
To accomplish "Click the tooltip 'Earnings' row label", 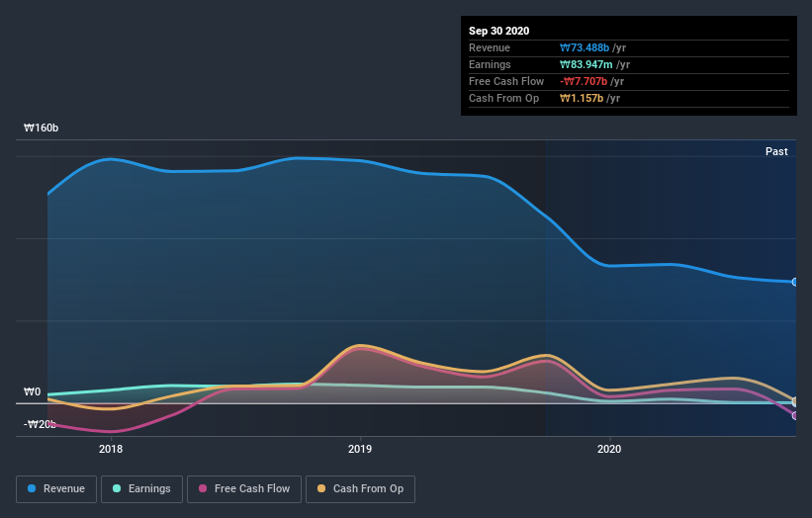I will point(490,64).
